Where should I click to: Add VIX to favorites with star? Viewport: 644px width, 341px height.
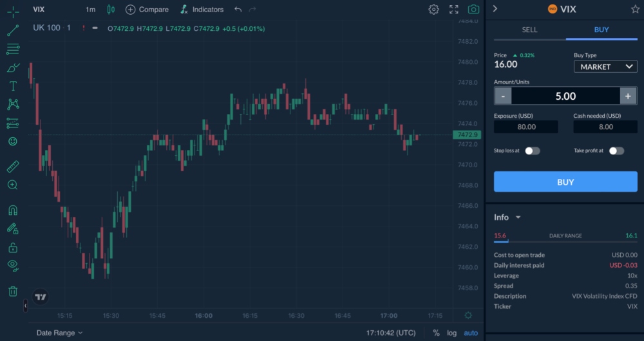(x=635, y=9)
